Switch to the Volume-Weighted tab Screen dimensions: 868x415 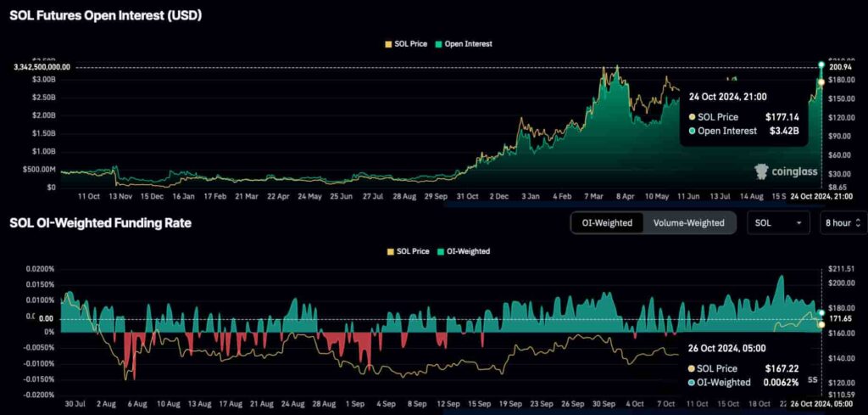point(688,222)
